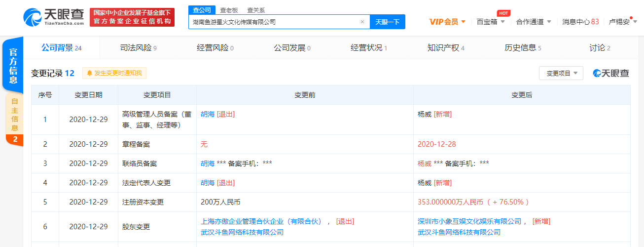Switch to the 知识产权 tab
This screenshot has height=247, width=644.
point(446,48)
